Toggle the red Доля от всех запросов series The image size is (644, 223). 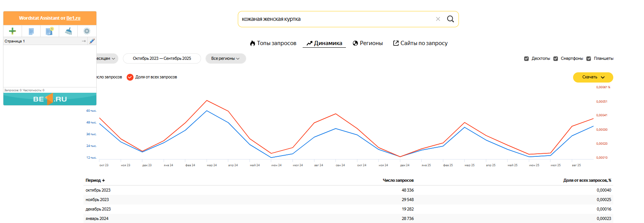[130, 77]
